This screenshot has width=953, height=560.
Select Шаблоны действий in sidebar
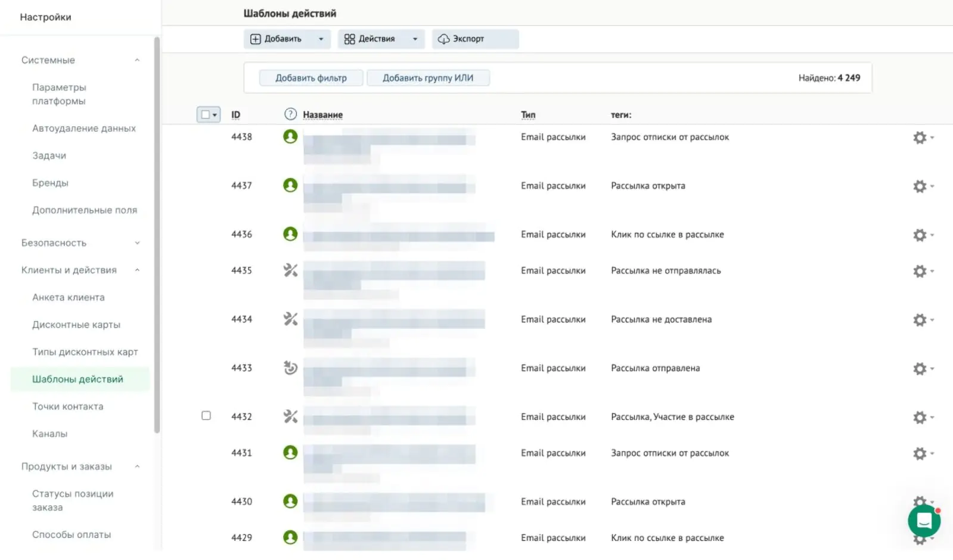(79, 379)
